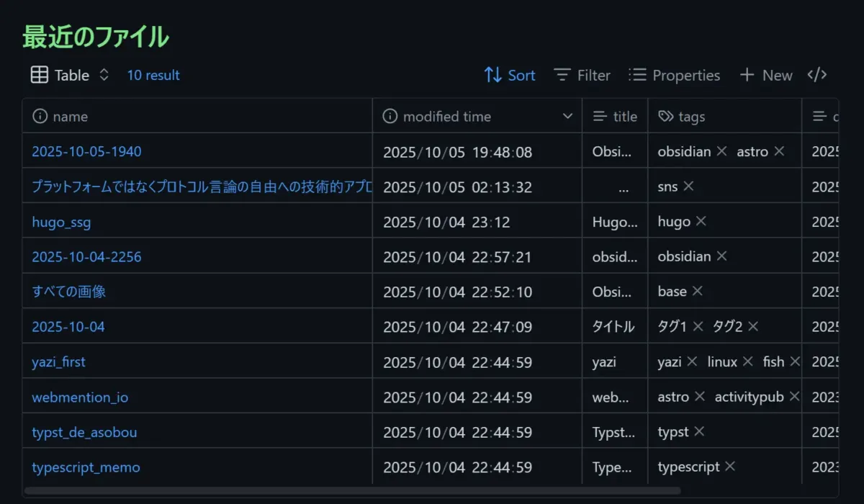Viewport: 864px width, 504px height.
Task: Click the clock info icon in modified time header
Action: 390,116
